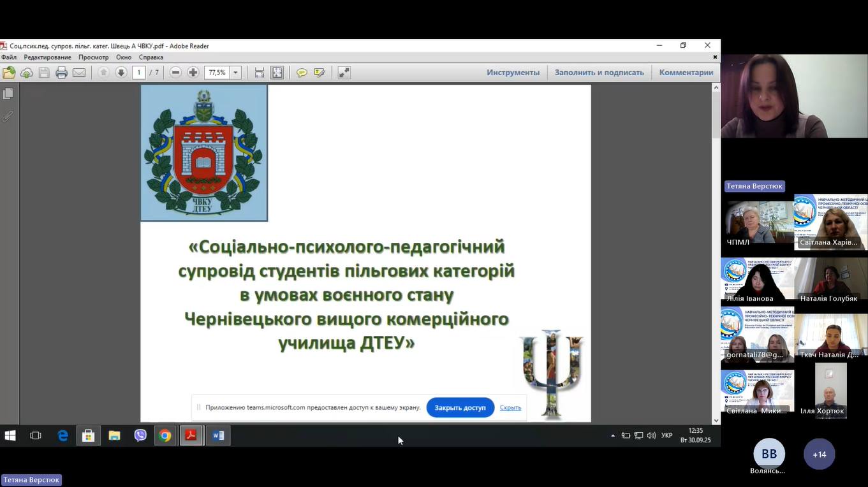Image resolution: width=868 pixels, height=487 pixels.
Task: Click the page number input field
Action: click(139, 73)
